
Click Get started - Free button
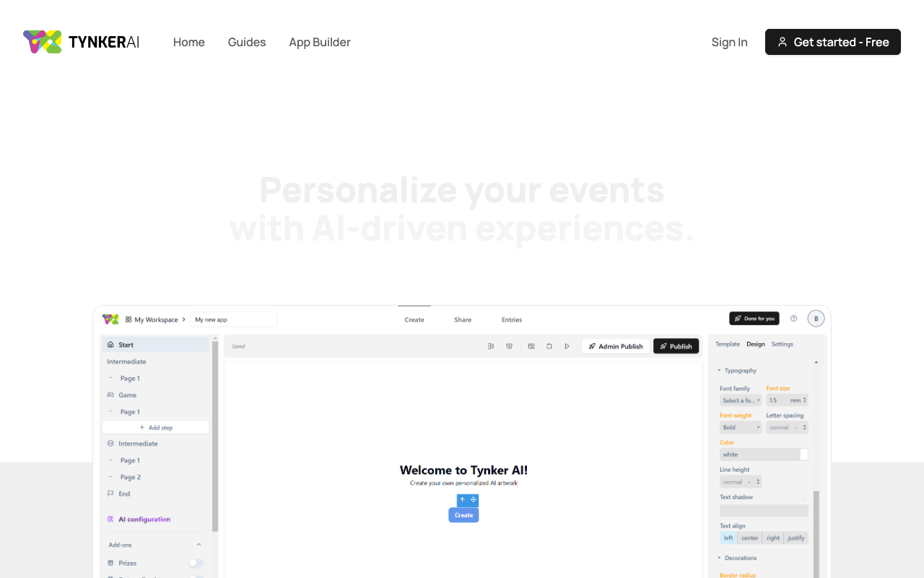[833, 42]
